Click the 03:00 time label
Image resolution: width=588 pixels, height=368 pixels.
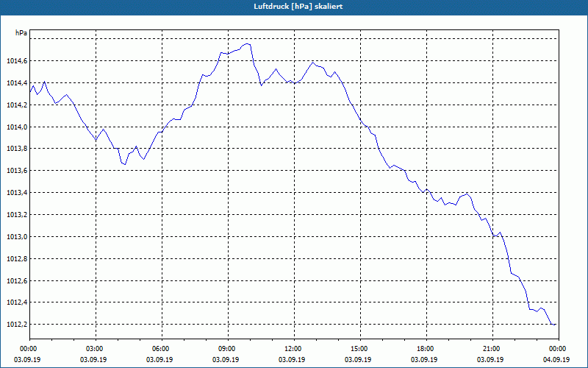click(96, 349)
